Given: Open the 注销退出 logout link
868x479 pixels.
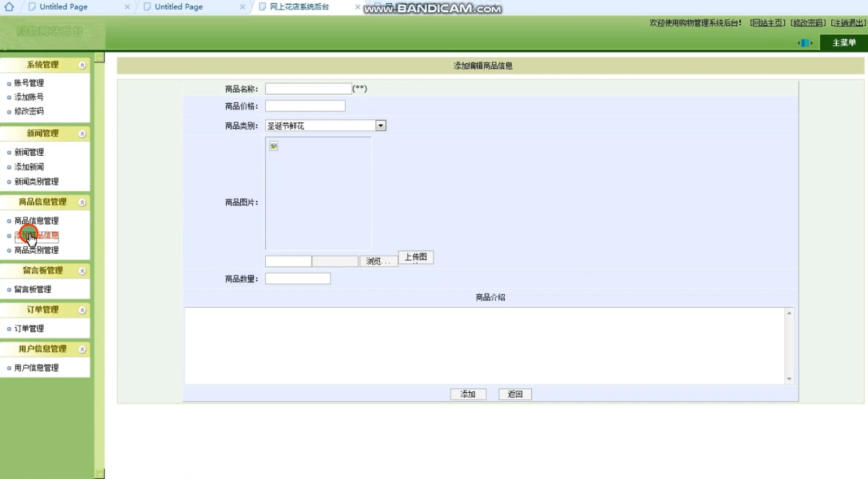Looking at the screenshot, I should [848, 23].
